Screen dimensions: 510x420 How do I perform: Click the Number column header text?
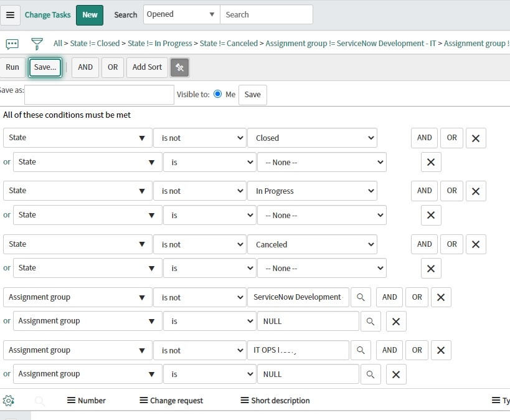click(92, 401)
